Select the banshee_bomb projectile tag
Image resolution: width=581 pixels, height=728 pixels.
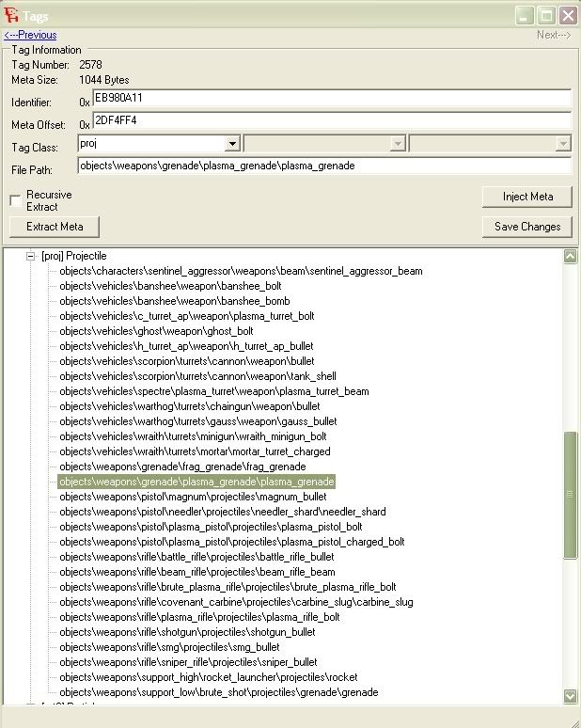click(175, 301)
